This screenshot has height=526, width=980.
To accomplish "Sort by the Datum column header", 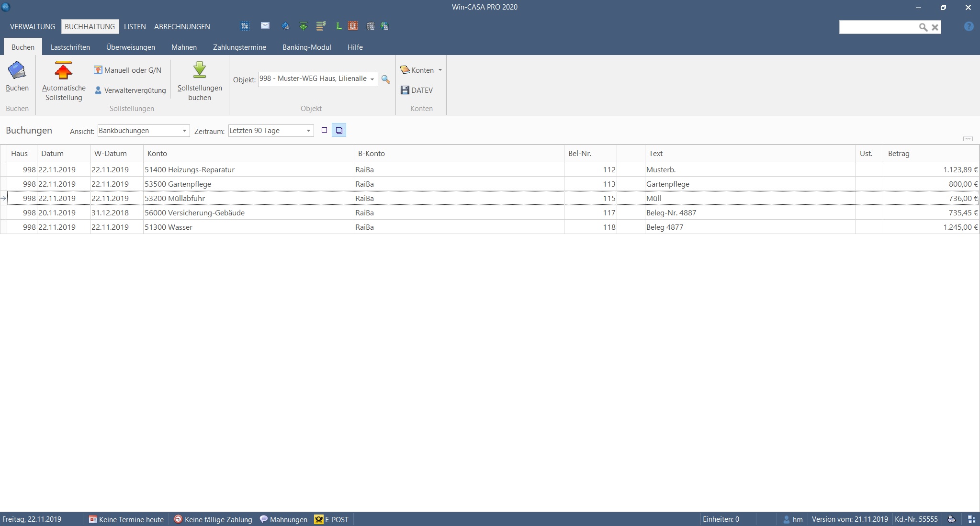I will click(x=64, y=154).
